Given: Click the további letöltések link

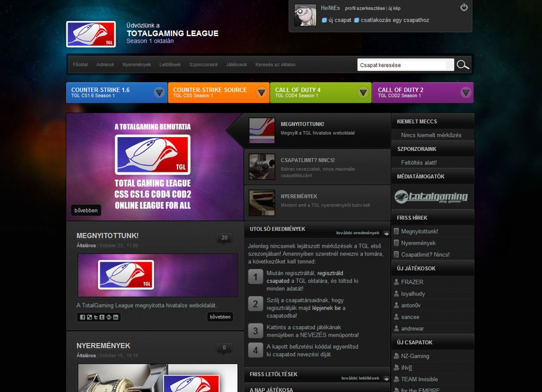Looking at the screenshot, I should [x=360, y=378].
